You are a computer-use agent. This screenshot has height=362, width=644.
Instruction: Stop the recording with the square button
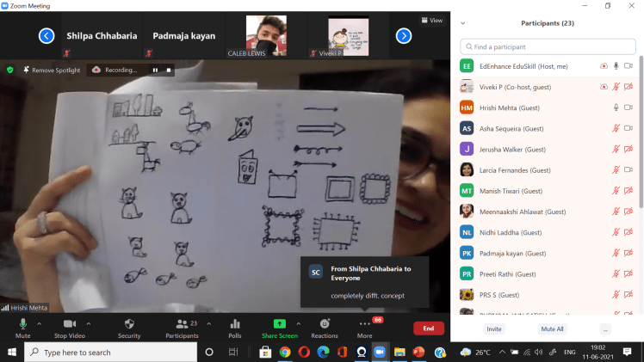(x=169, y=70)
